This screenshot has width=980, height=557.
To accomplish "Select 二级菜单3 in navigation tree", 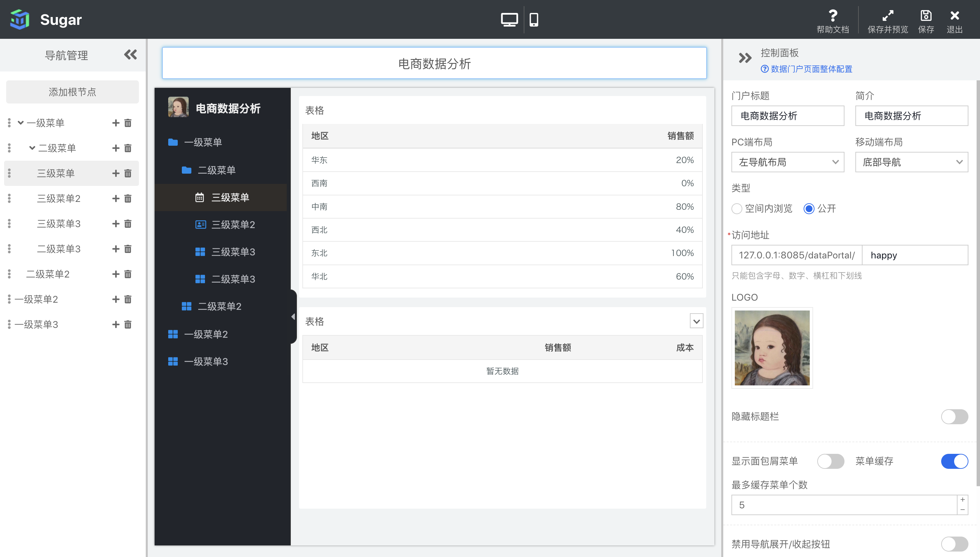I will coord(59,249).
